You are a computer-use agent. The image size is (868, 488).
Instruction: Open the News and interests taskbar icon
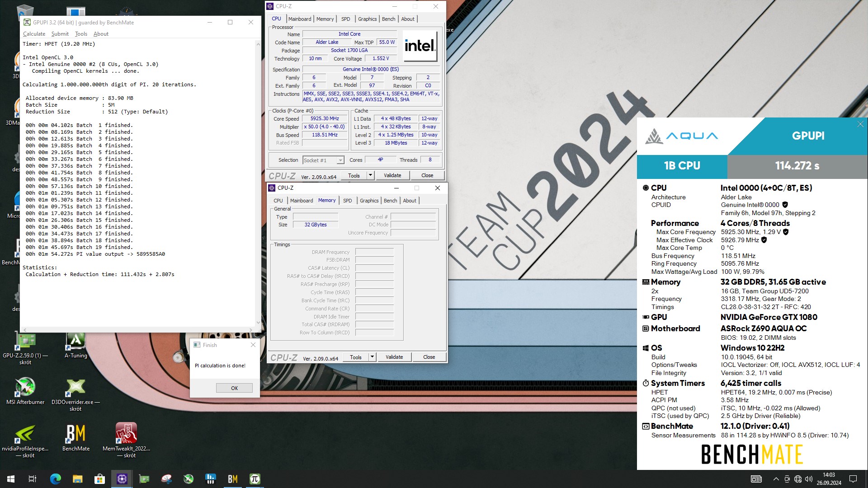pyautogui.click(x=756, y=479)
